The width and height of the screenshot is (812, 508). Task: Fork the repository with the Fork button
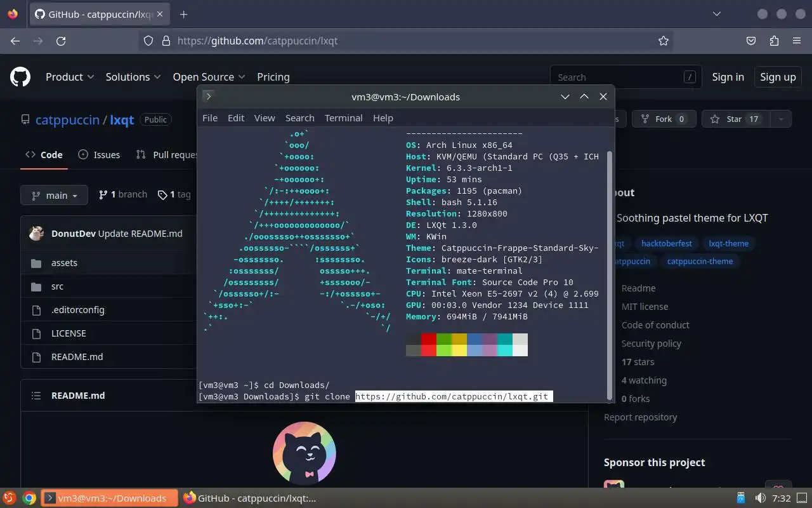click(x=664, y=119)
